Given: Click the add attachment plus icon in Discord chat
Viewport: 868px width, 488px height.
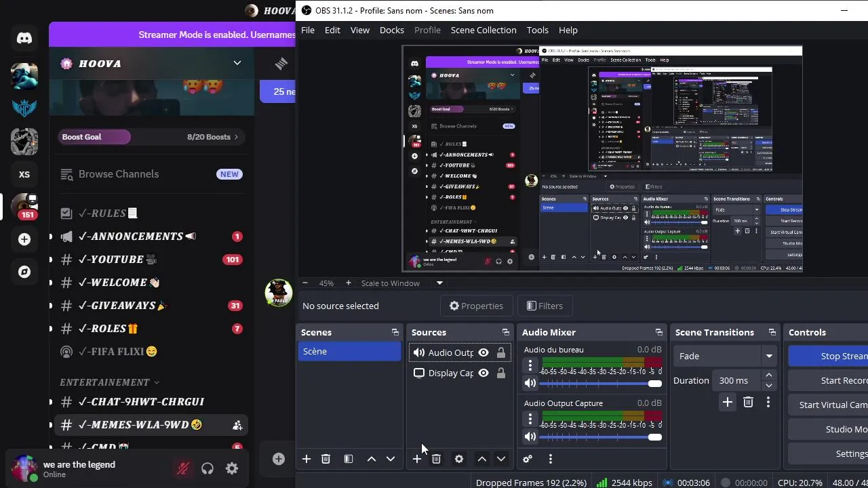Looking at the screenshot, I should tap(279, 459).
